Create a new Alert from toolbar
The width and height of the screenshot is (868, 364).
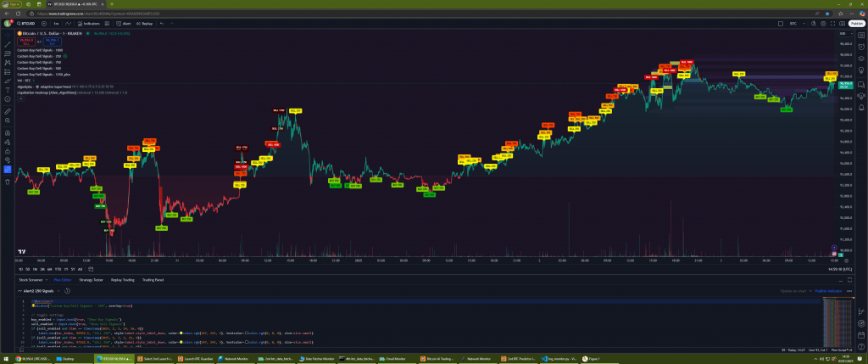tap(124, 24)
